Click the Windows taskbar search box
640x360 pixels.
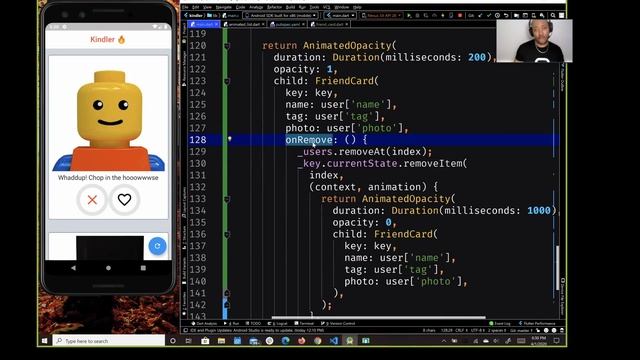tap(109, 340)
